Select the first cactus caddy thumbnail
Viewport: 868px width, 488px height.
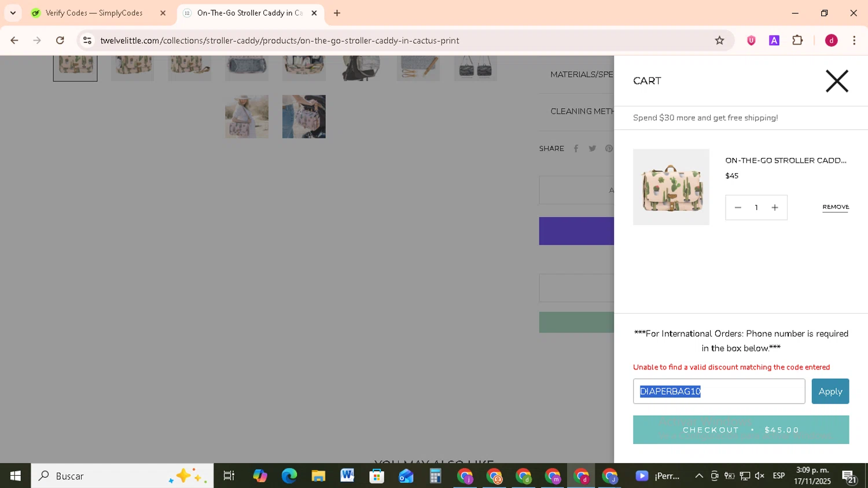pos(75,68)
